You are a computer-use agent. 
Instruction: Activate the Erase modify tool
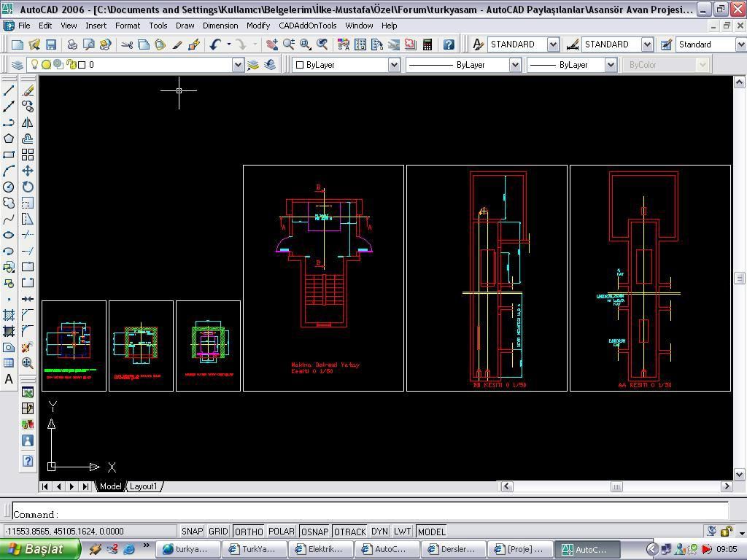[28, 90]
